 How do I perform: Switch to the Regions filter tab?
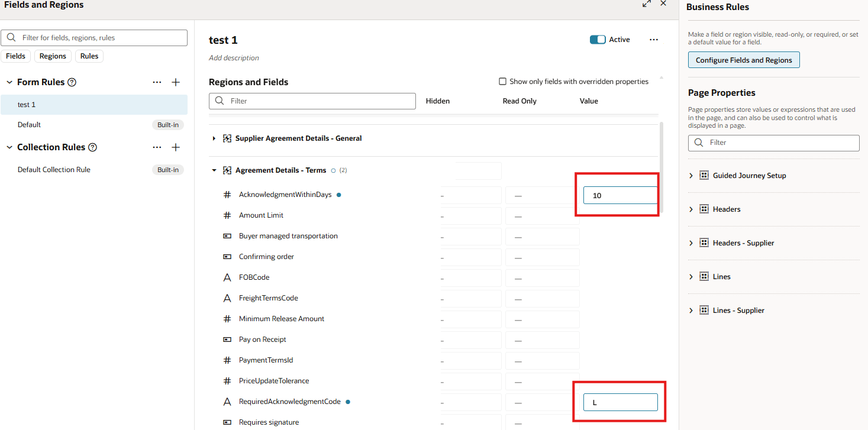(53, 56)
